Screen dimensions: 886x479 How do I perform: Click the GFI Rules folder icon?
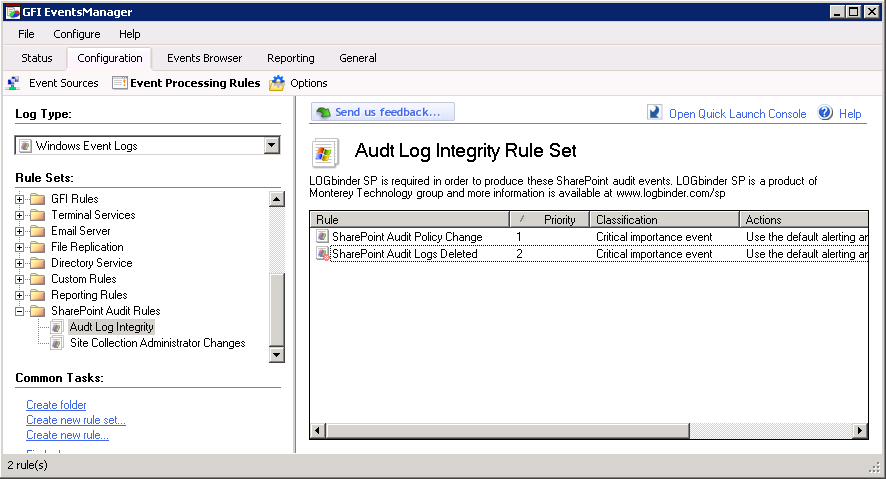tap(37, 199)
